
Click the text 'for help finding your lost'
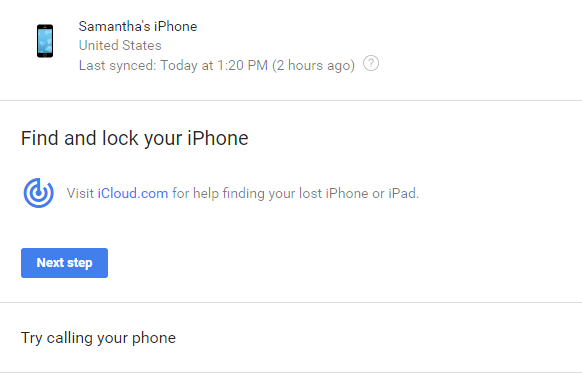247,193
